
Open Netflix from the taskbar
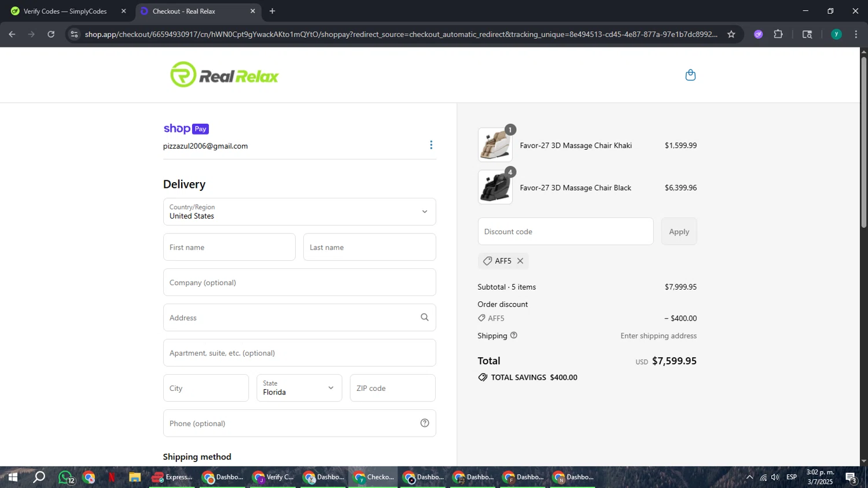coord(112,478)
